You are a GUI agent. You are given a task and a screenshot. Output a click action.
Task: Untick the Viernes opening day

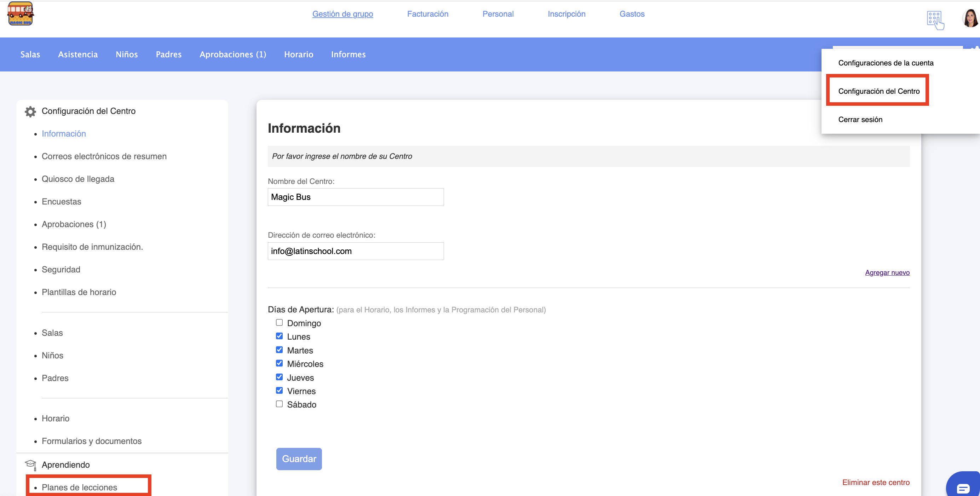coord(279,391)
